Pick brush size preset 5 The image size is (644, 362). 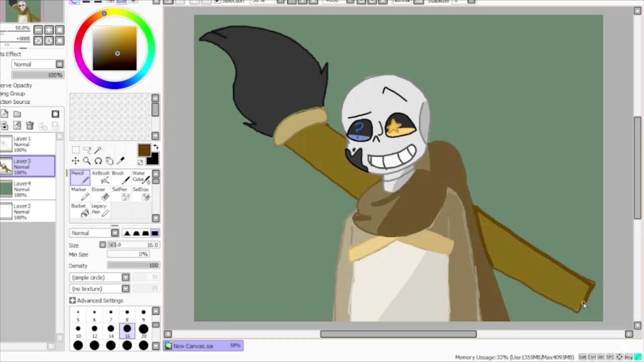click(x=78, y=315)
